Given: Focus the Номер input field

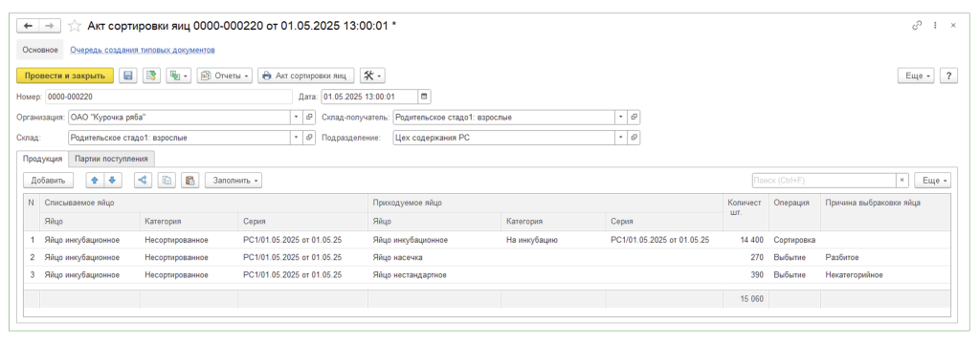Looking at the screenshot, I should click(x=168, y=97).
